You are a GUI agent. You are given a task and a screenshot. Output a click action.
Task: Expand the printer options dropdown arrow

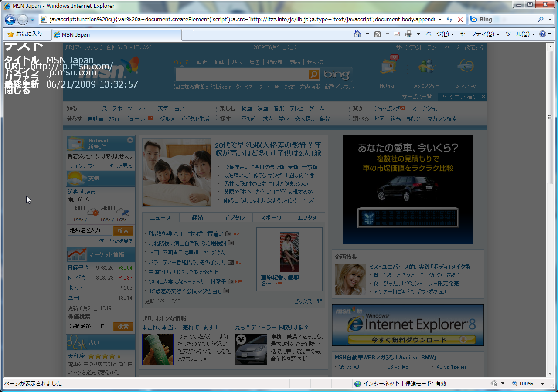pos(418,34)
